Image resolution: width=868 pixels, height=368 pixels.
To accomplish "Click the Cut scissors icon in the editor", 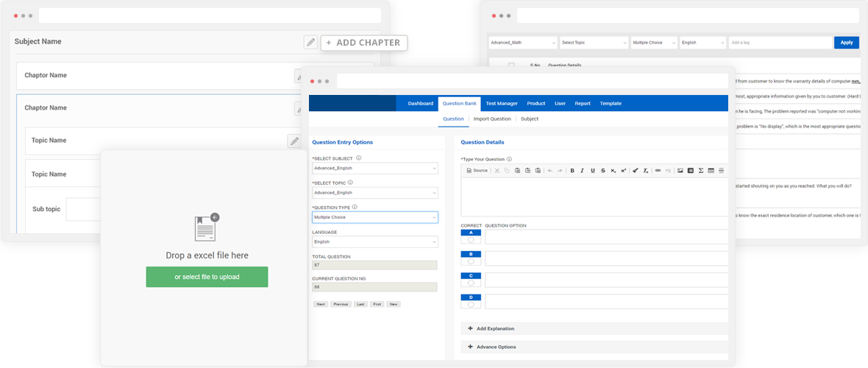I will (x=497, y=171).
